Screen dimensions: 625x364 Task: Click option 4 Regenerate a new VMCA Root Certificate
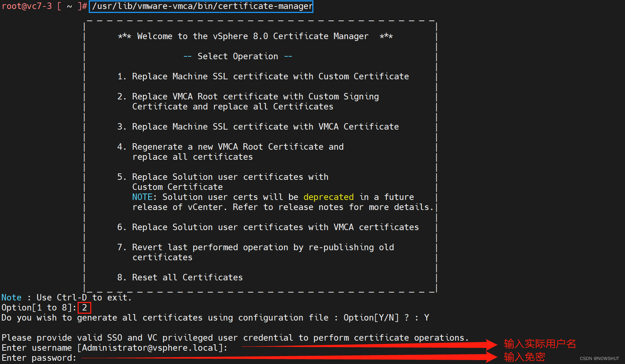[x=230, y=147]
